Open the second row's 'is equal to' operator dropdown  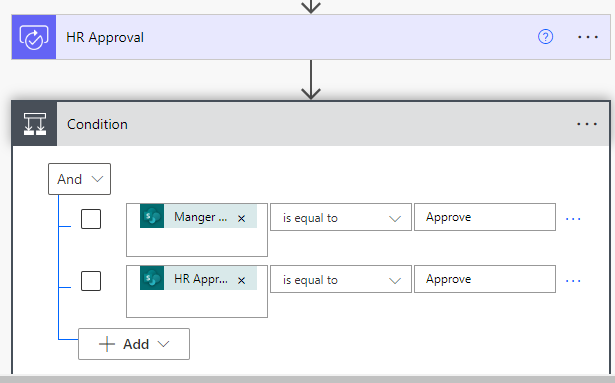coord(340,279)
